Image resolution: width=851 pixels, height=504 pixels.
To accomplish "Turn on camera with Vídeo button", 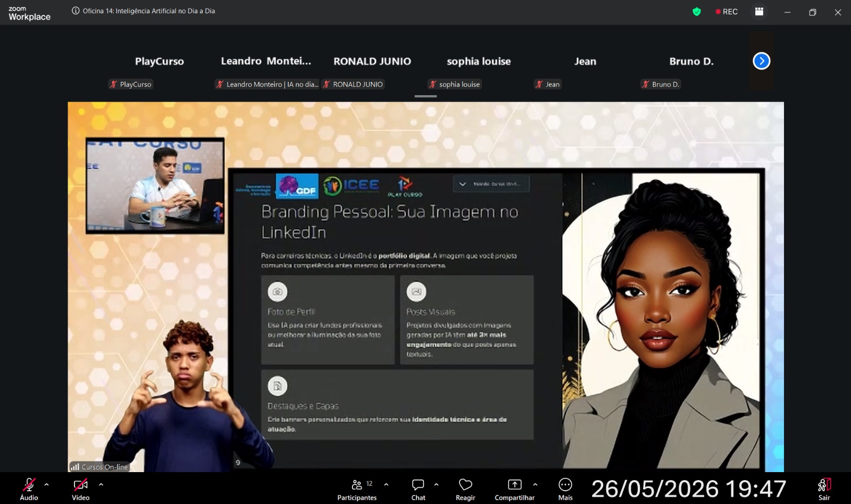I will click(x=81, y=489).
